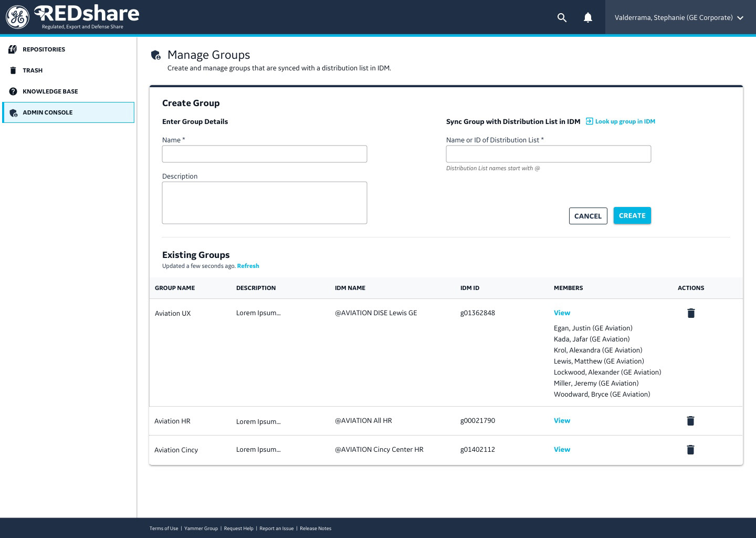Open Terms of Use footer link
This screenshot has width=756, height=538.
[x=164, y=529]
